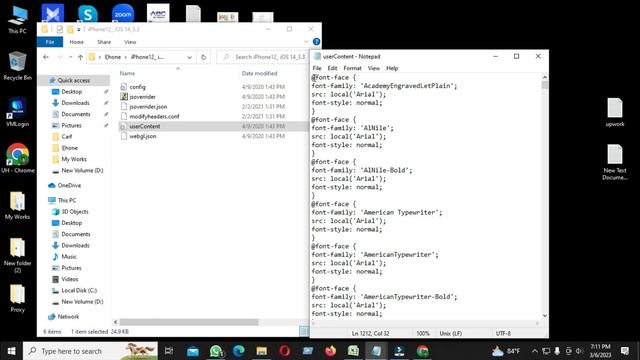Open recent locations dropdown arrow
Image resolution: width=640 pixels, height=360 pixels.
(x=71, y=57)
